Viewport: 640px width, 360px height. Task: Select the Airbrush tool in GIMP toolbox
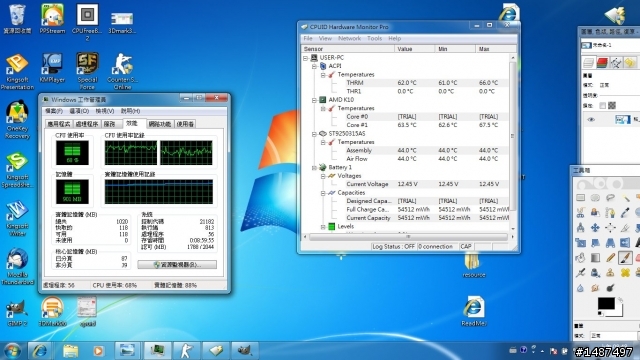[x=580, y=273]
